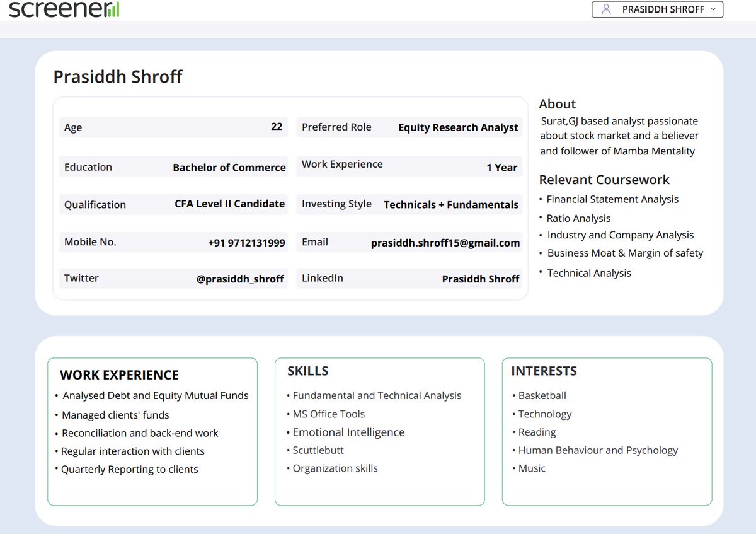Click the Twitter field label
Screen dimensions: 756x534
81,278
